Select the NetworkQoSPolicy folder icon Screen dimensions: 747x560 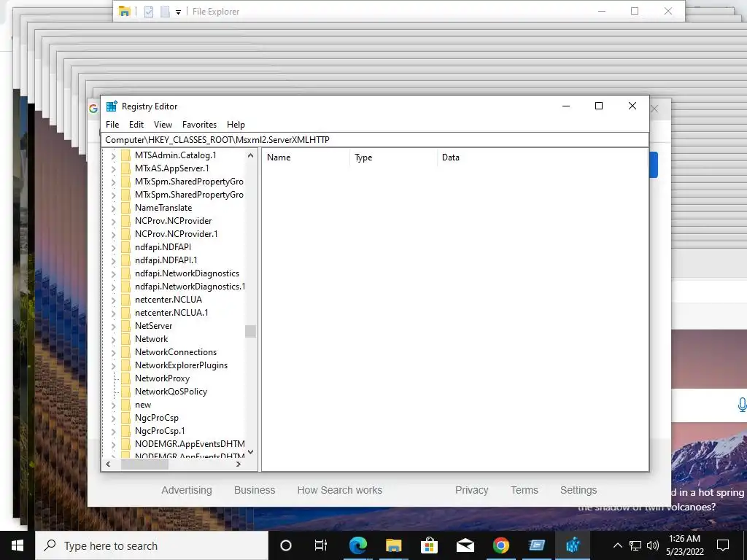pos(125,392)
